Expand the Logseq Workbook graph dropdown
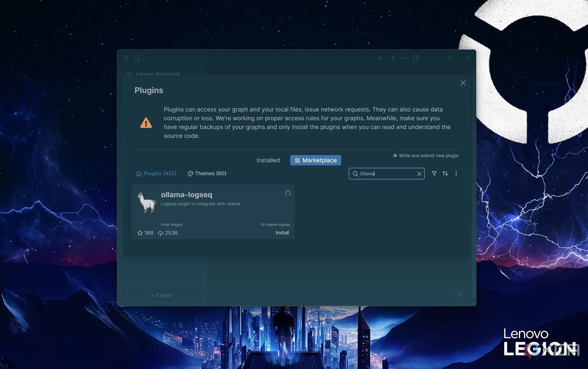The width and height of the screenshot is (588, 369). [156, 74]
